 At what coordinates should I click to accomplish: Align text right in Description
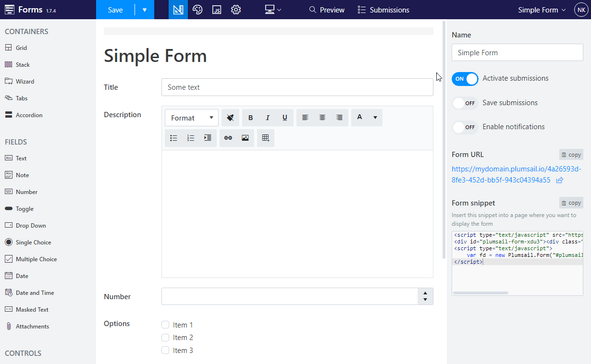[x=340, y=118]
